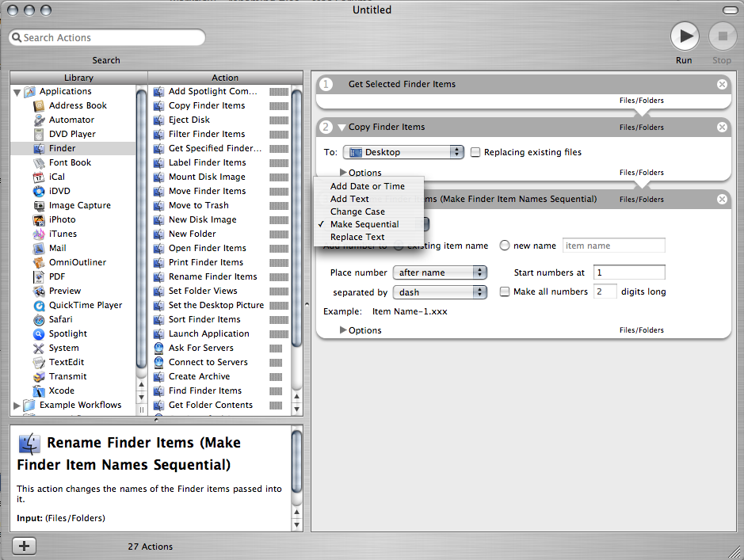
Task: Click the item name text field
Action: 613,246
